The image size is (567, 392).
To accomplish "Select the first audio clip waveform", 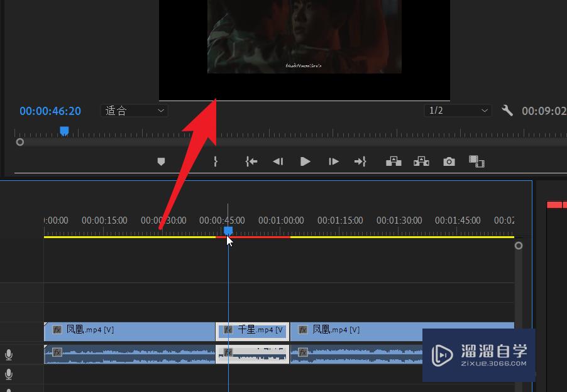I will [129, 354].
